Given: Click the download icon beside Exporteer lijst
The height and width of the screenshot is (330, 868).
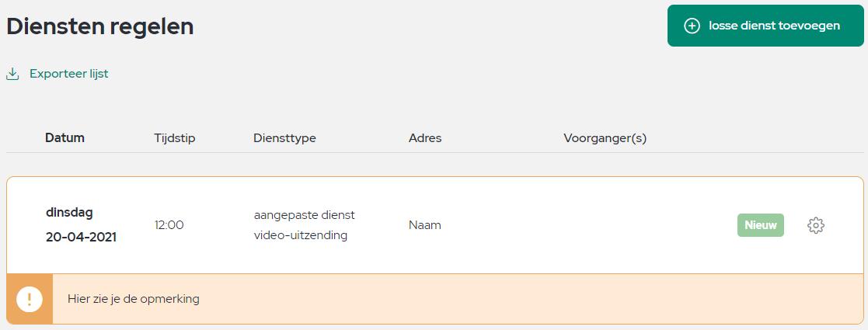Looking at the screenshot, I should coord(12,74).
